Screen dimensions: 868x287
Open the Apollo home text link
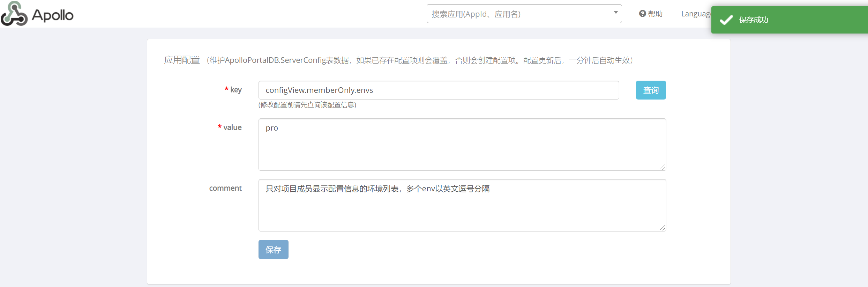53,15
